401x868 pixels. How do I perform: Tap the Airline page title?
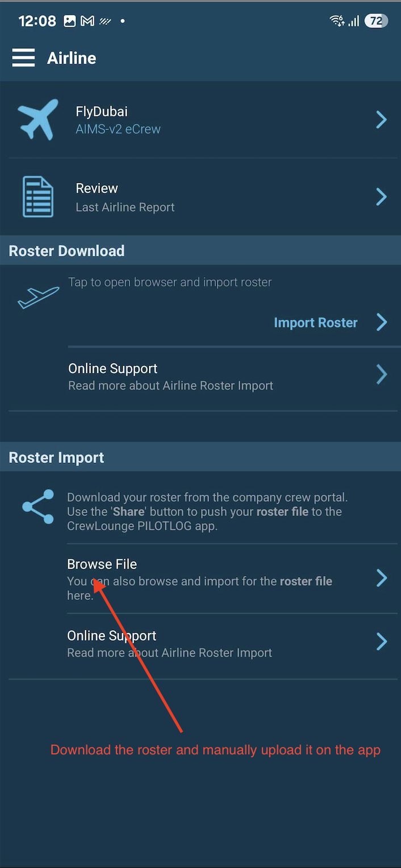[72, 58]
